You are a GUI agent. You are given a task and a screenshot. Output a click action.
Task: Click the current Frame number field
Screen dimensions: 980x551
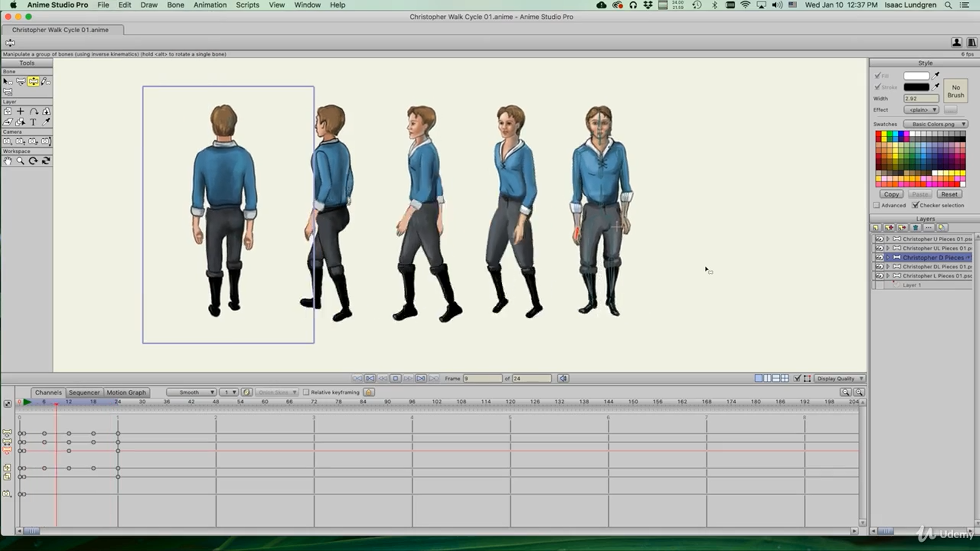(x=482, y=379)
